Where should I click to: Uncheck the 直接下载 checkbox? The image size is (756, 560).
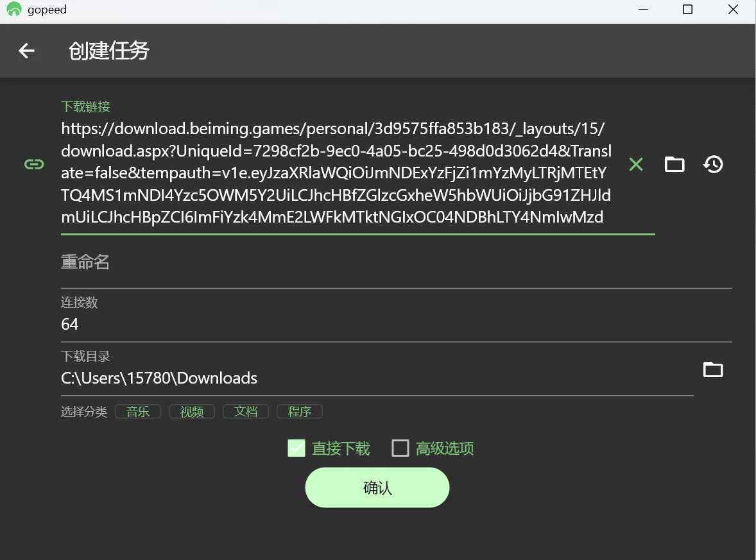296,448
